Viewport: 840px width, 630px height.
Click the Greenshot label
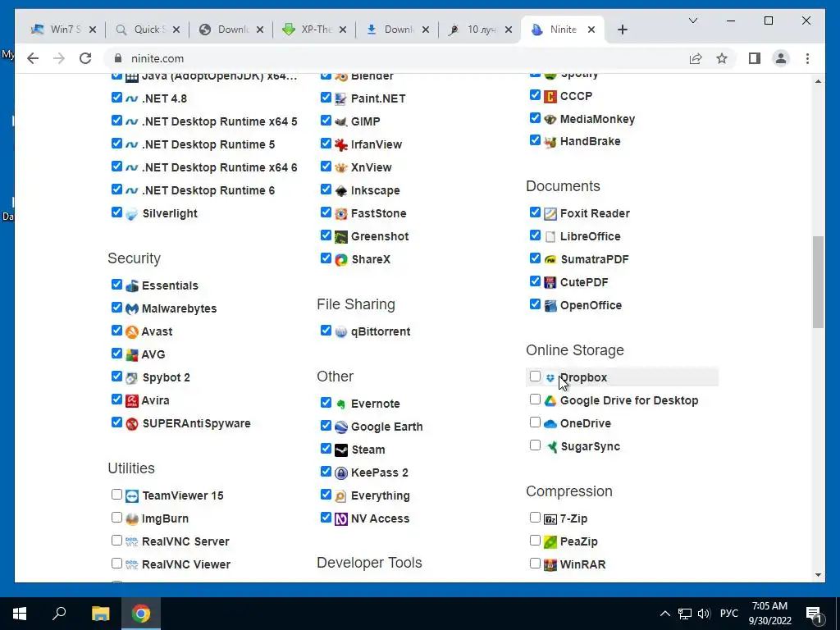tap(380, 236)
